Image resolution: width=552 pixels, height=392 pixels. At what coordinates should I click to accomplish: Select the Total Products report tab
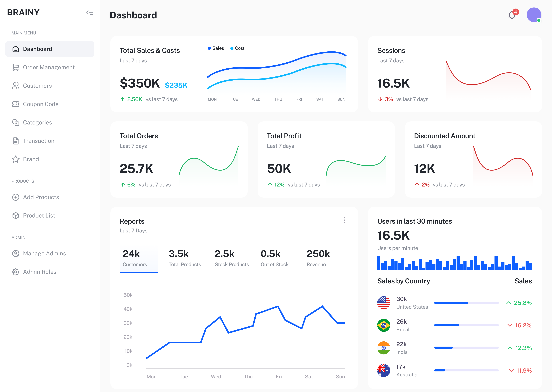[185, 259]
